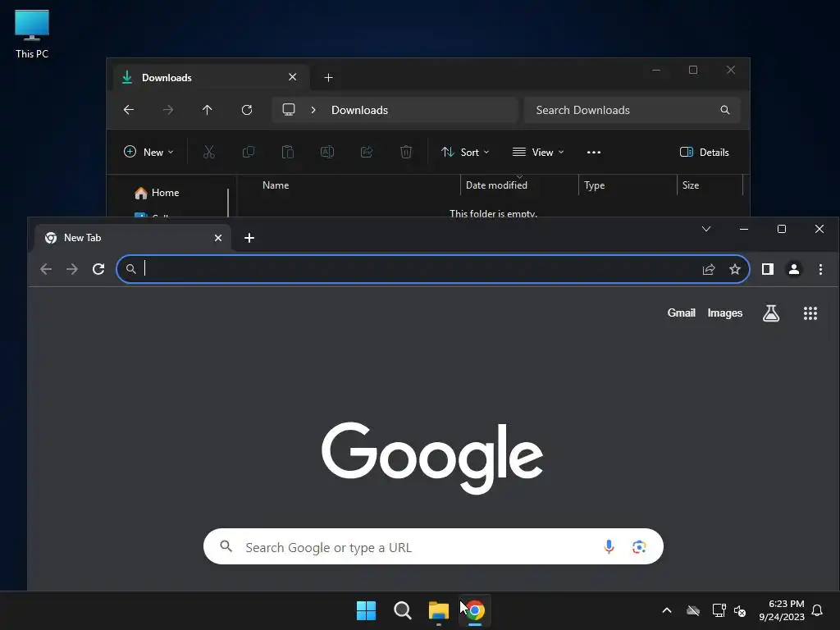Open the clock showing 6:23 PM
The width and height of the screenshot is (840, 630).
782,610
